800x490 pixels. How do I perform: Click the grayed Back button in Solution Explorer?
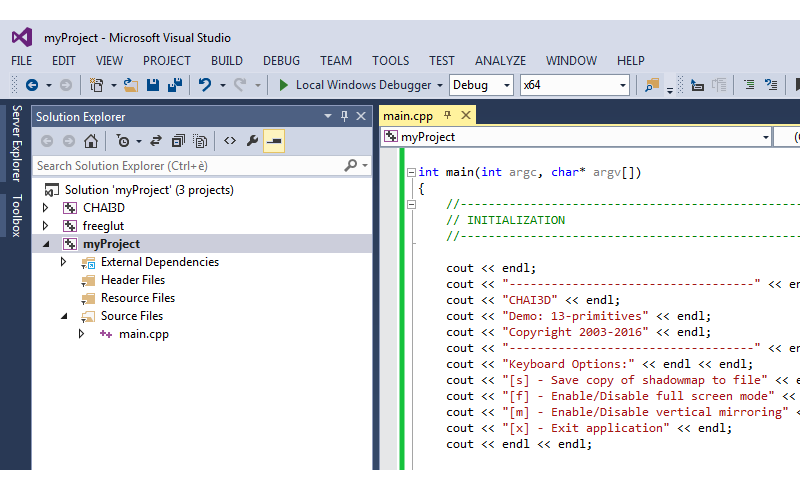pyautogui.click(x=47, y=141)
